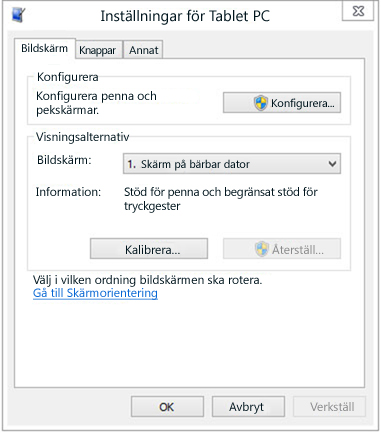Image resolution: width=381 pixels, height=433 pixels.
Task: Click the 'Information:' label
Action: [68, 192]
